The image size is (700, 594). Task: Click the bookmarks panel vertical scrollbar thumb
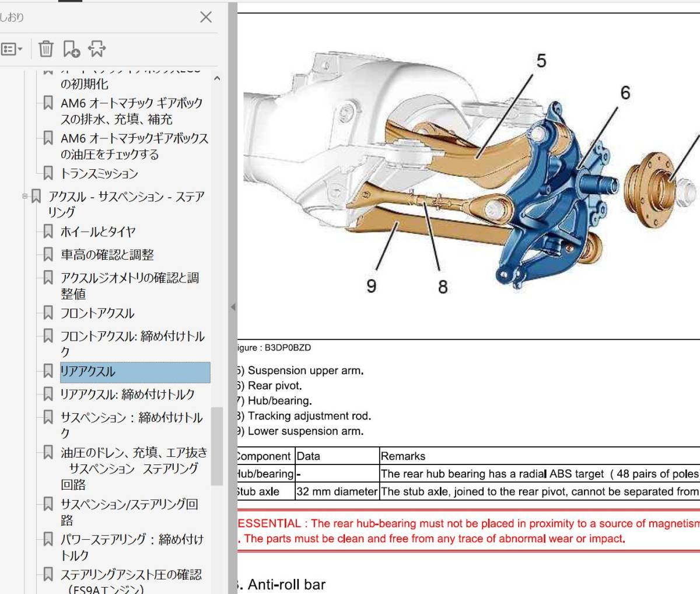217,446
